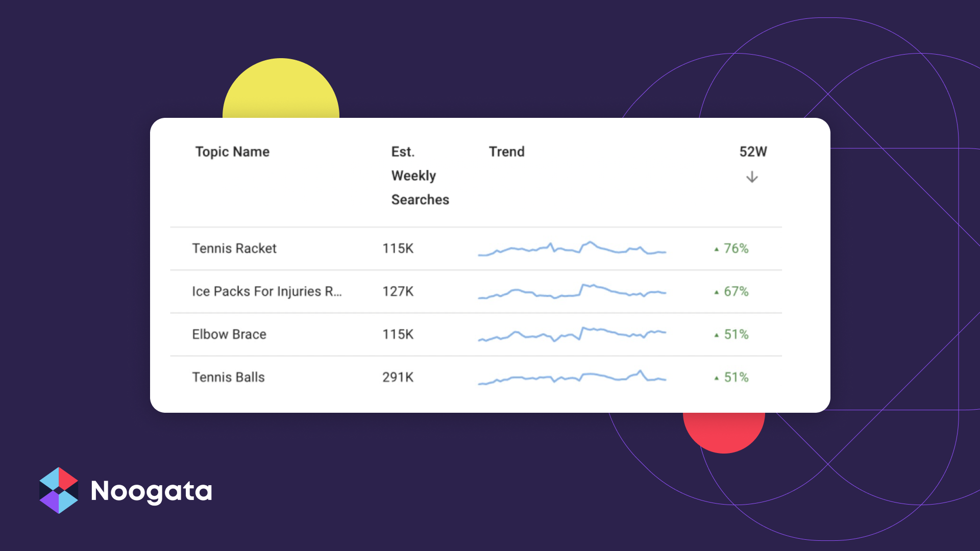This screenshot has width=980, height=551.
Task: Click the 291K weekly searches value
Action: 398,377
